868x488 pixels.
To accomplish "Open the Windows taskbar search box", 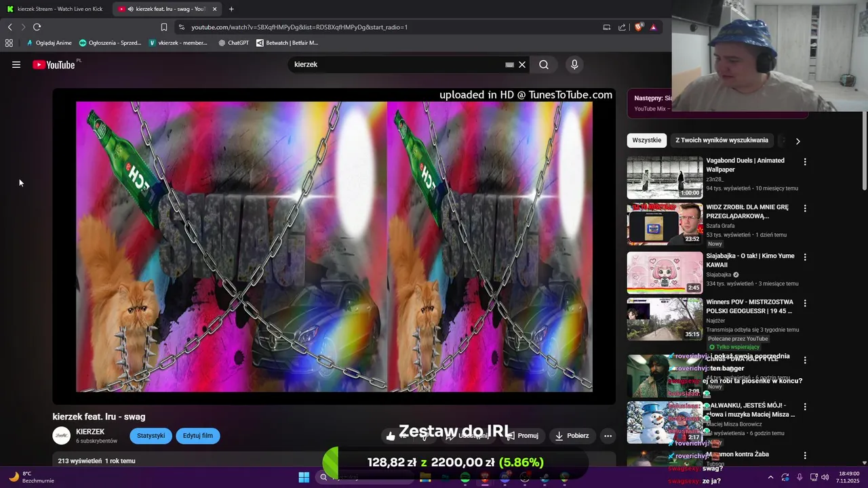I will [x=366, y=477].
